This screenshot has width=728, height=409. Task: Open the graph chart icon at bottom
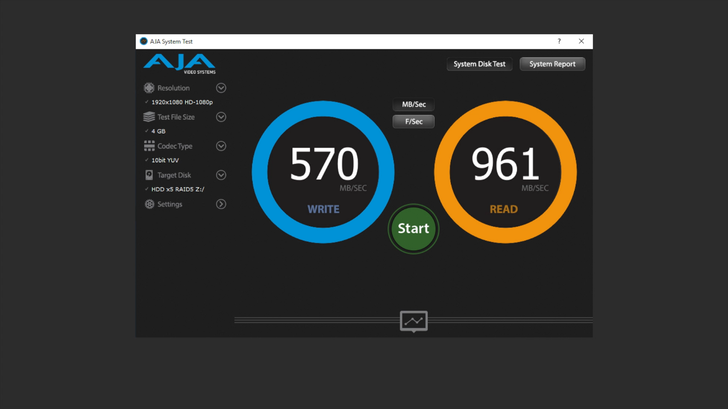click(x=413, y=321)
